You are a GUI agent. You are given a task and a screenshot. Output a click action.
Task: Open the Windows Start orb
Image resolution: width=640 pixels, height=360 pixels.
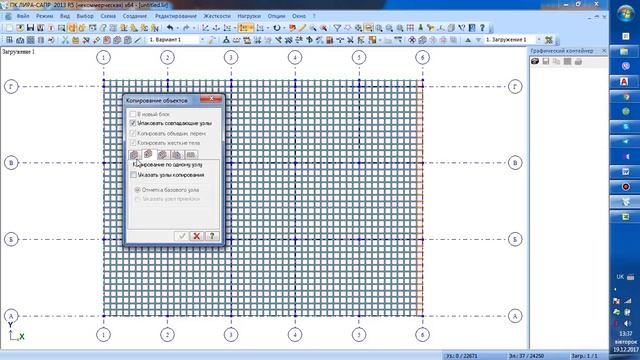(x=625, y=13)
